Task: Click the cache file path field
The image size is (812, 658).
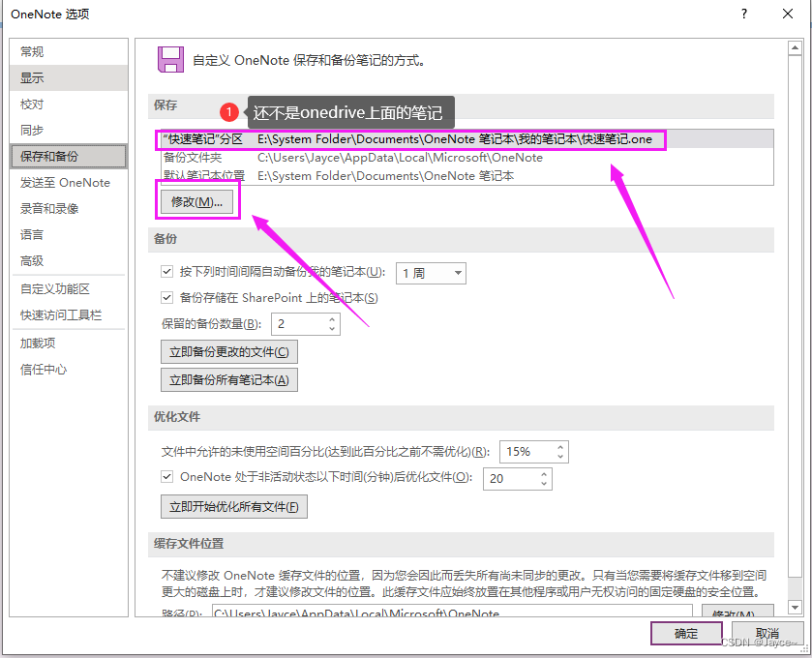Action: point(452,611)
